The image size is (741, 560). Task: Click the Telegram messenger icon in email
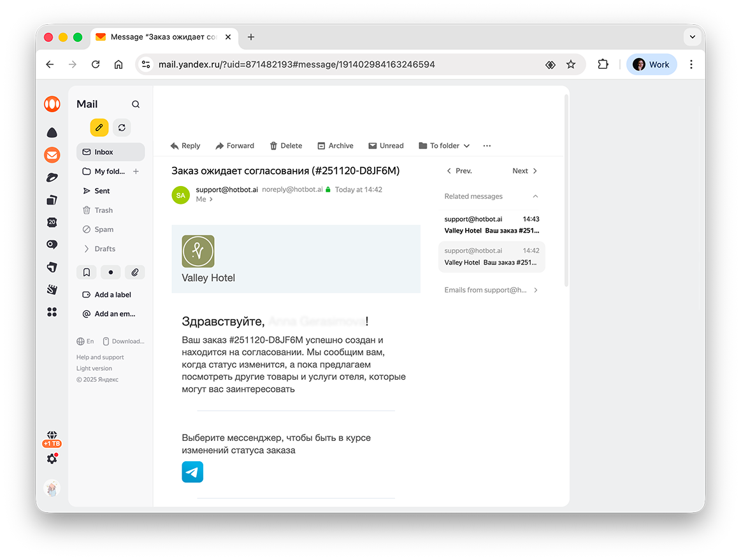192,471
